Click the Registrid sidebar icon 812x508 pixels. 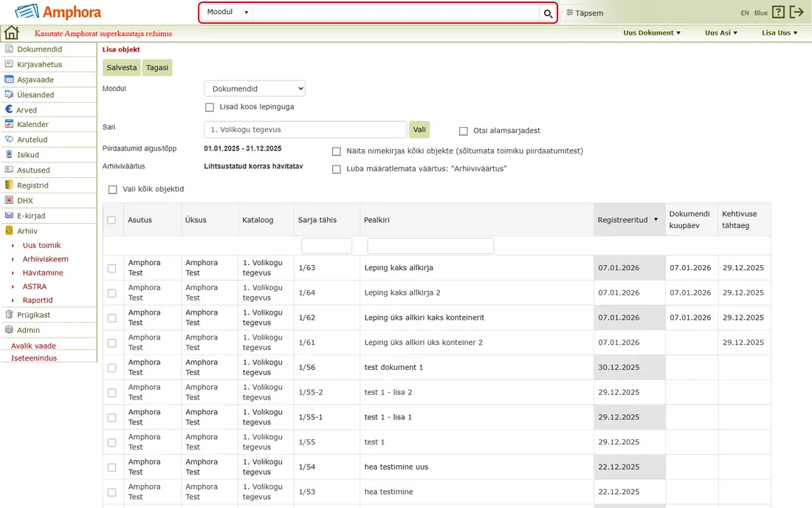(x=9, y=185)
